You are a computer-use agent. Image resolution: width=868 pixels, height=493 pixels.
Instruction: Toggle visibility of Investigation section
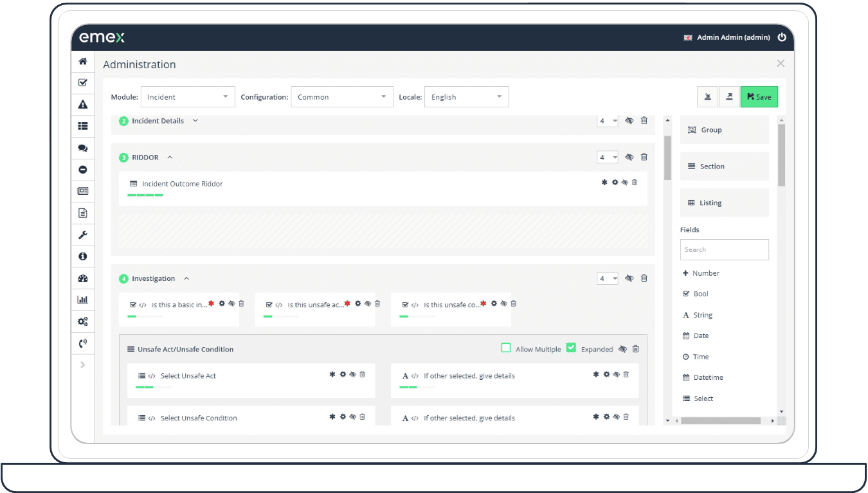click(629, 278)
